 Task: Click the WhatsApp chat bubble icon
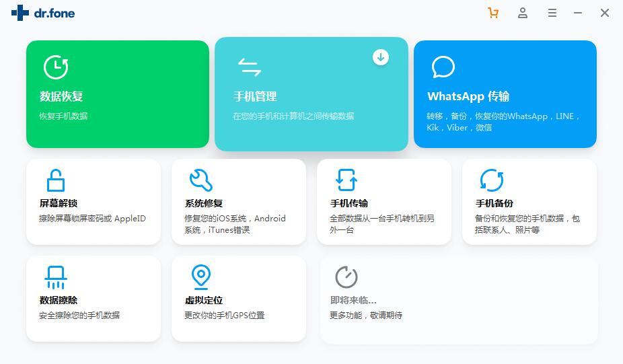coord(443,67)
